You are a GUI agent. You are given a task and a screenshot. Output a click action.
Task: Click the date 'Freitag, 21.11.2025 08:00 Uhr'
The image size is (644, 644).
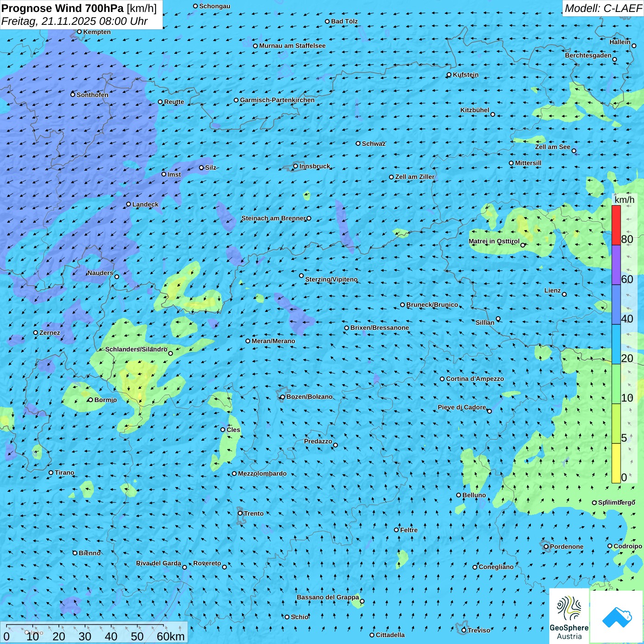click(75, 21)
